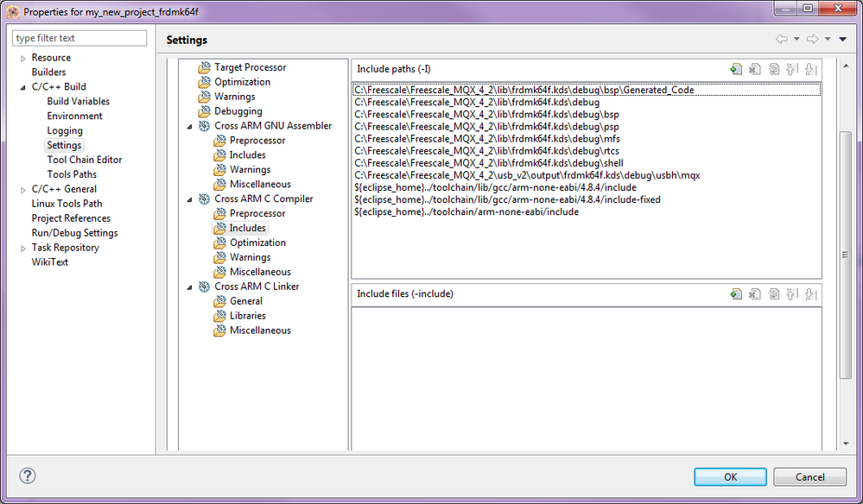
Task: Click the top-level Optimization folder icon
Action: (x=204, y=82)
